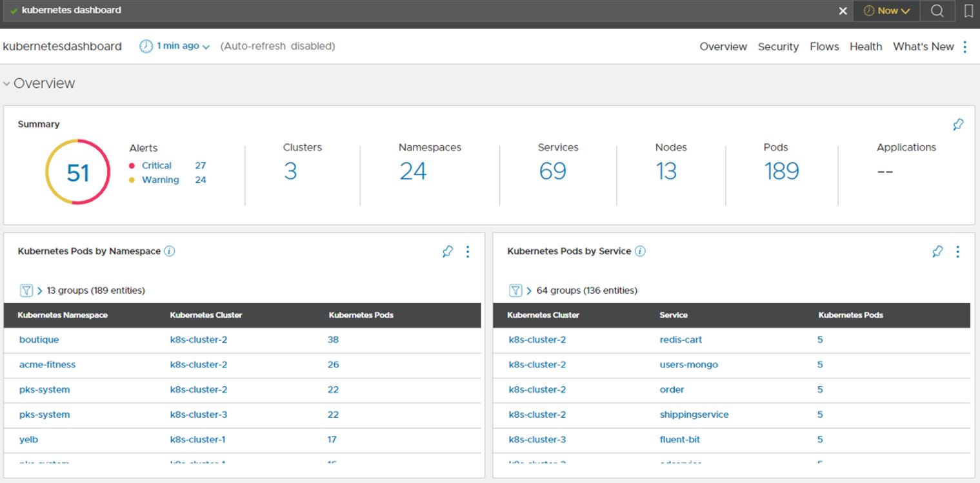Pin the Kubernetes Pods by Namespace widget

click(447, 252)
